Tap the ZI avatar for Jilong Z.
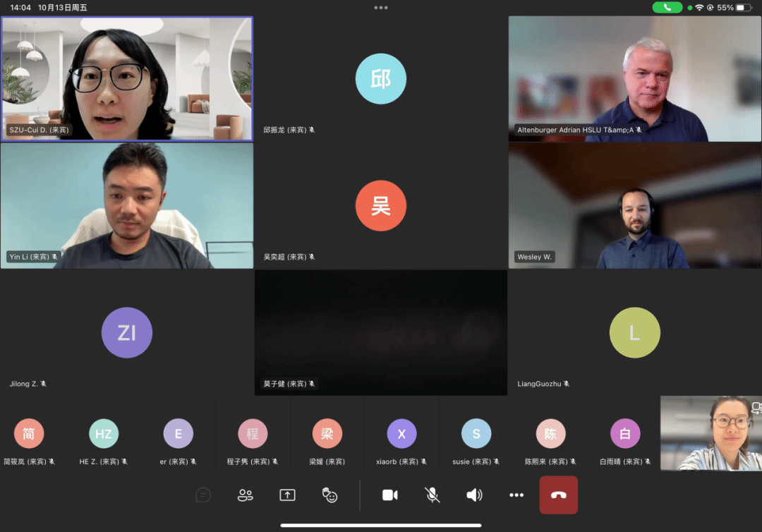Viewport: 762px width, 532px height. 127,332
